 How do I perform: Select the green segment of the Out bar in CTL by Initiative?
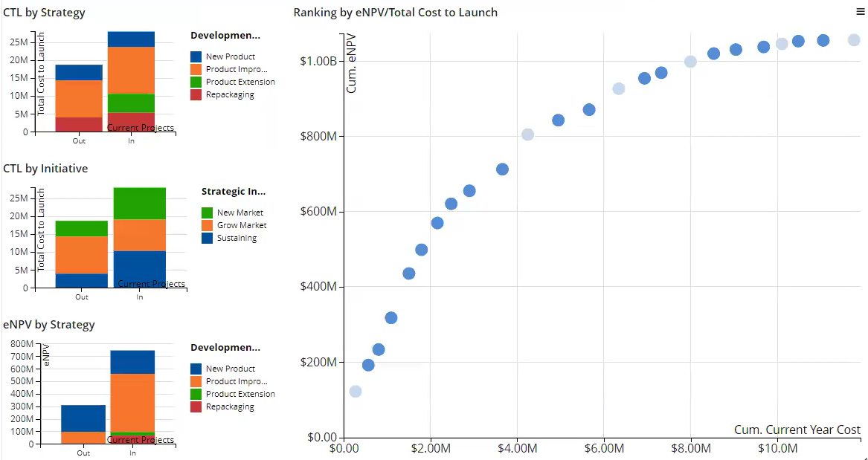(81, 228)
